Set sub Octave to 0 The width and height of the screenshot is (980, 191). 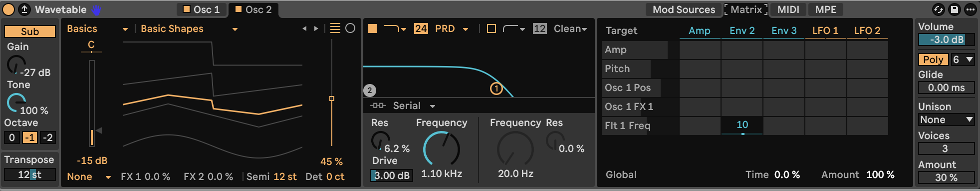click(12, 137)
